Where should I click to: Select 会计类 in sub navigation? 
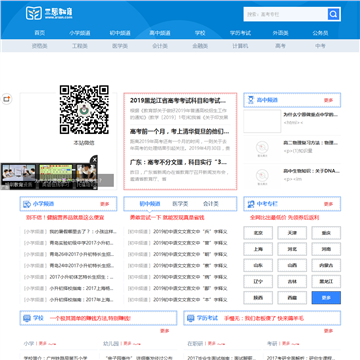coord(160,46)
